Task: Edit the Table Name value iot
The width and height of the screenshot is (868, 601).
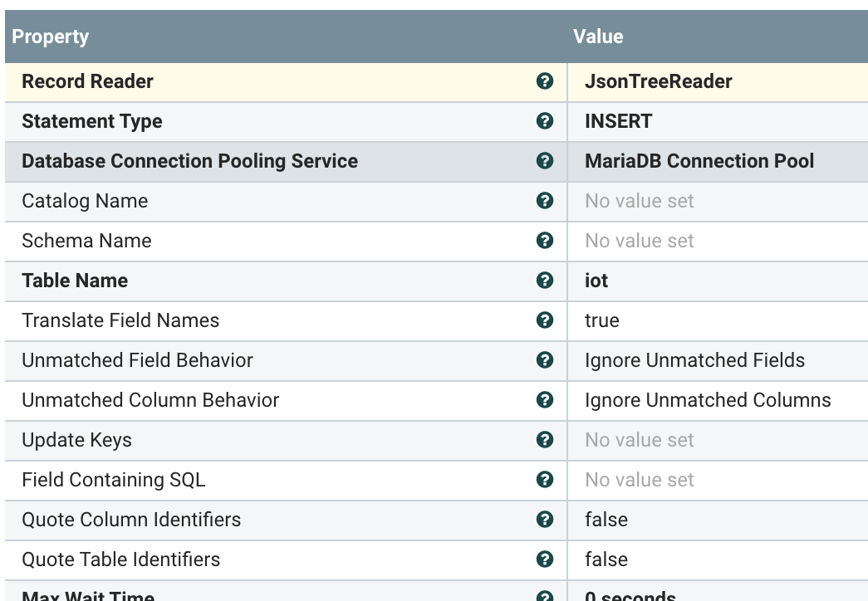Action: 596,281
